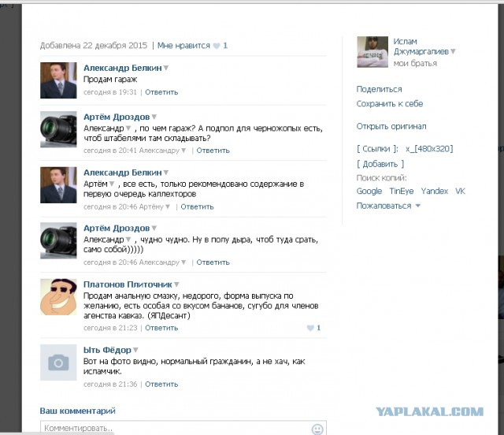
Task: Expand the arrow beside Платонов Плиточник
Action: pyautogui.click(x=176, y=284)
